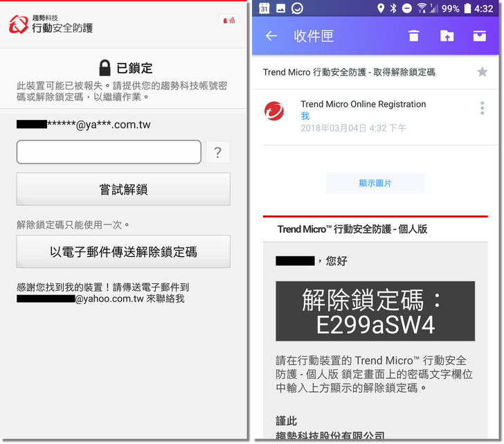Archive the email with the box icon
This screenshot has width=504, height=444.
click(x=480, y=36)
